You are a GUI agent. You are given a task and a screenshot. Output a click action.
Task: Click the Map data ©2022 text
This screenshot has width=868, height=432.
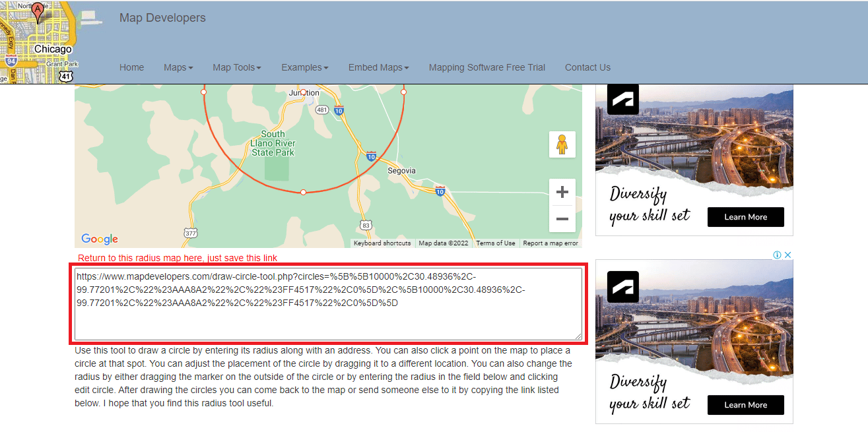[x=444, y=243]
